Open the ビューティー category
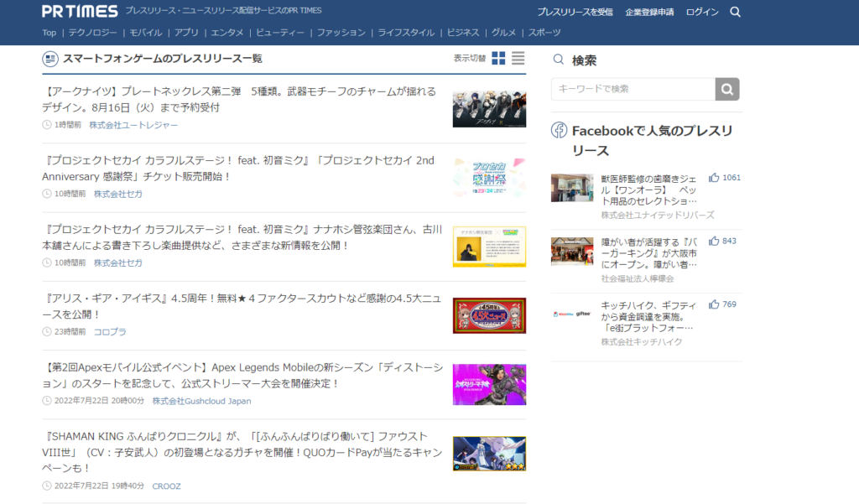The height and width of the screenshot is (504, 859). (x=280, y=33)
